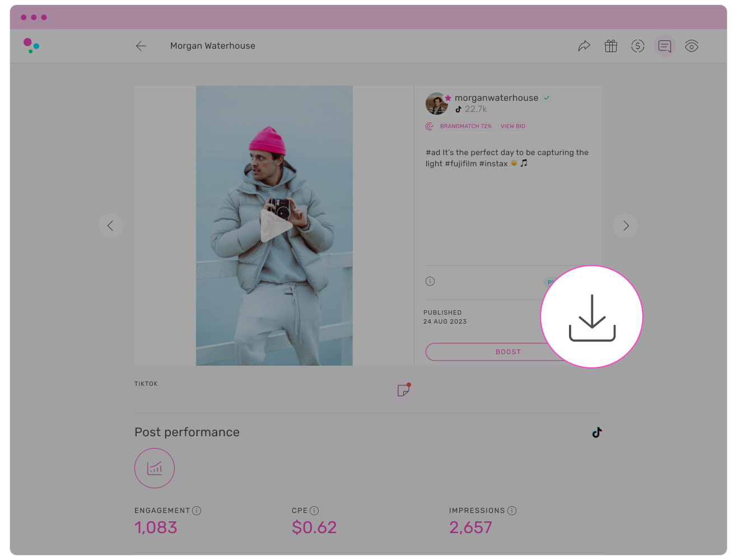Open the comments chat icon
This screenshot has height=560, width=737.
(x=665, y=46)
